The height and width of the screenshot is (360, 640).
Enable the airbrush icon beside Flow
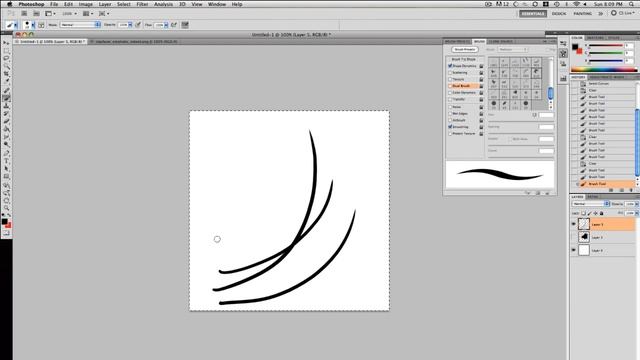click(x=174, y=25)
